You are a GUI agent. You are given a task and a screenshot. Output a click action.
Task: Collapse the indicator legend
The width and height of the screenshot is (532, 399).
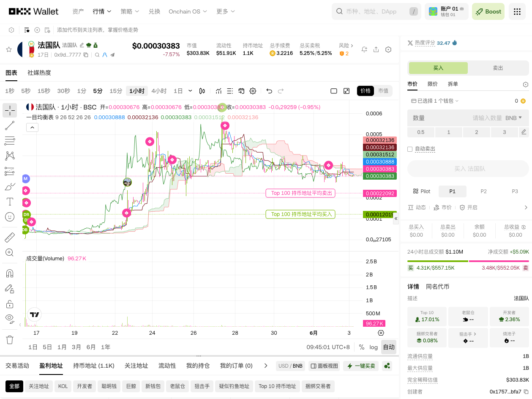point(32,127)
